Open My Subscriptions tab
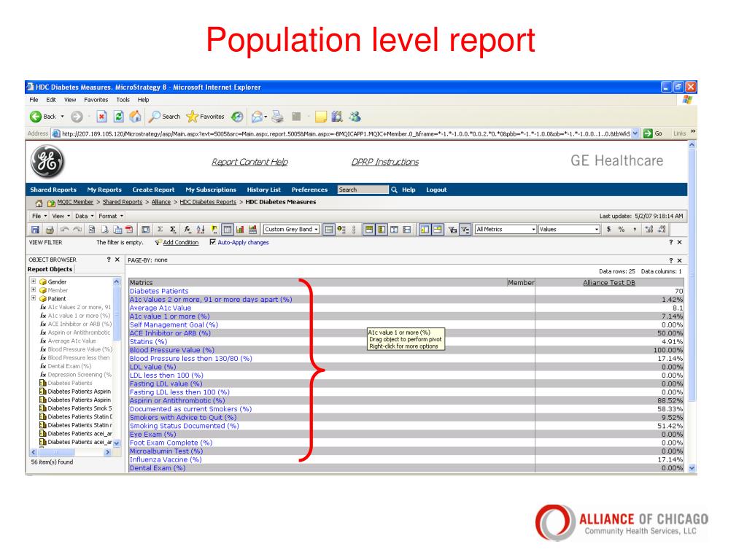The height and width of the screenshot is (560, 747). click(211, 190)
